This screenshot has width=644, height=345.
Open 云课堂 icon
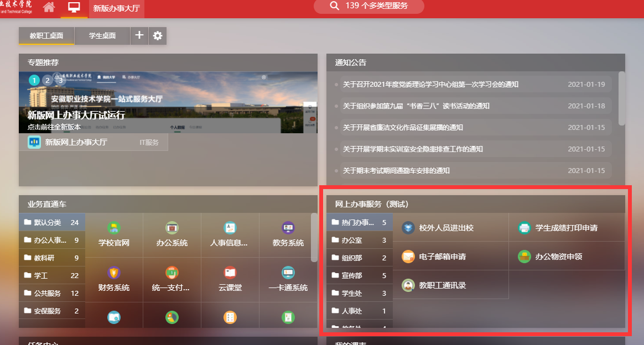(230, 280)
